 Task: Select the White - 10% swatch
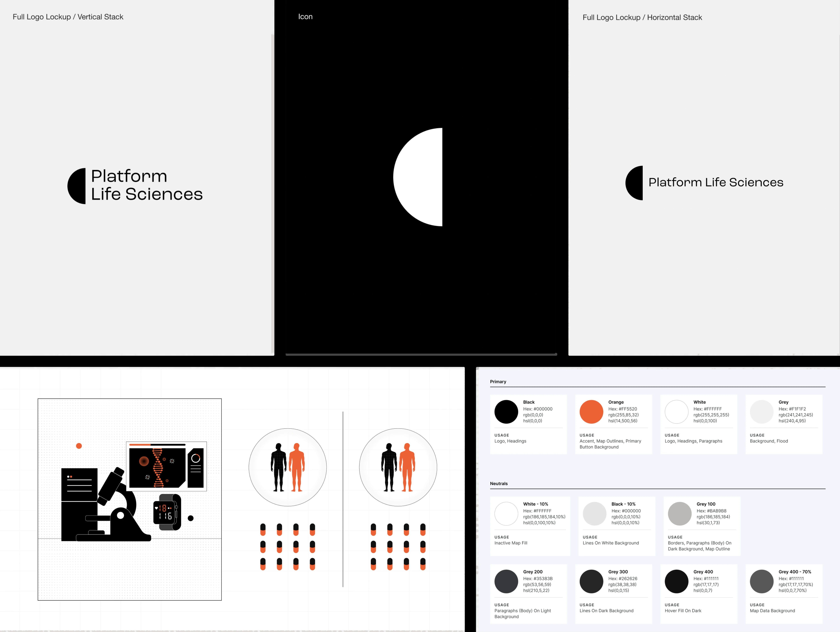pos(506,514)
